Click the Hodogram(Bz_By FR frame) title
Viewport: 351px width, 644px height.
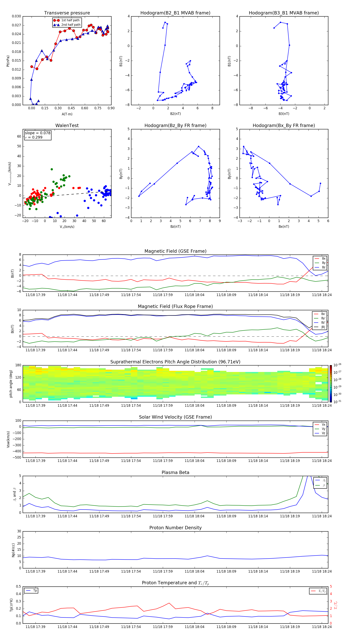(x=175, y=125)
